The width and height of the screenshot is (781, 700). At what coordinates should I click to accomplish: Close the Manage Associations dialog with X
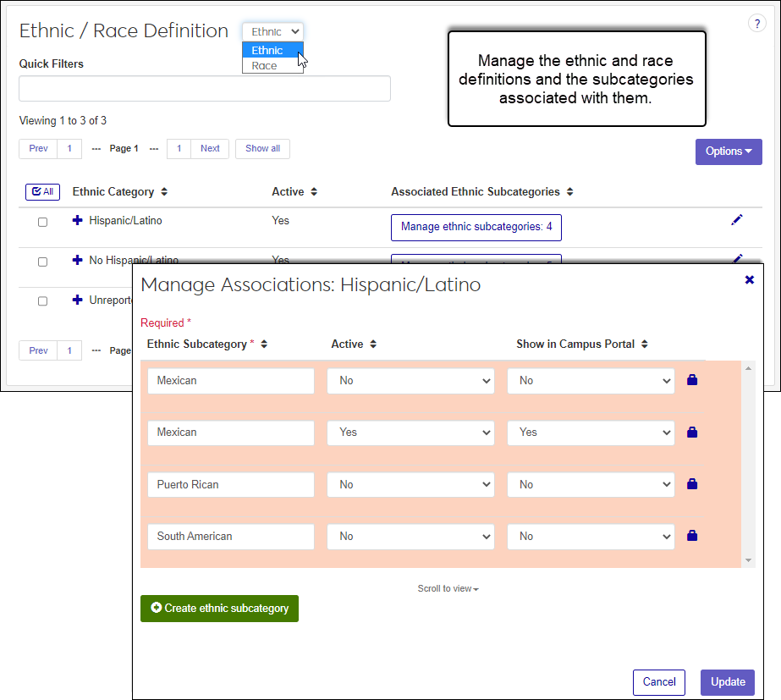pyautogui.click(x=749, y=280)
